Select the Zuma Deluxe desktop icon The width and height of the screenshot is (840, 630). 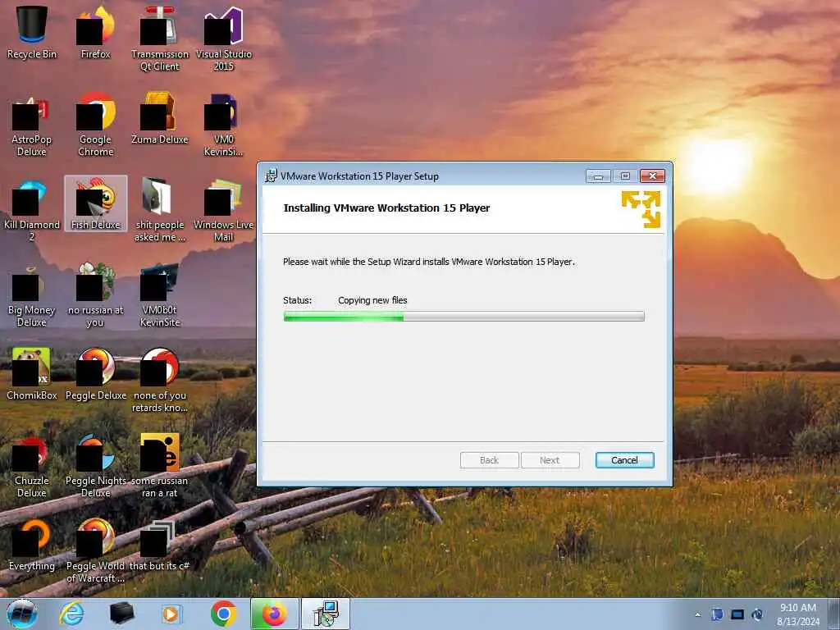[160, 118]
